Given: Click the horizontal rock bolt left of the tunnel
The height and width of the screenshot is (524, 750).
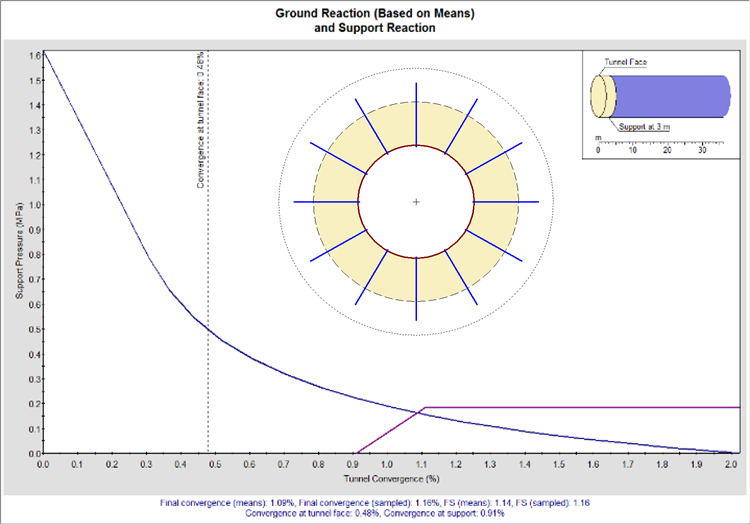Looking at the screenshot, I should coord(326,202).
